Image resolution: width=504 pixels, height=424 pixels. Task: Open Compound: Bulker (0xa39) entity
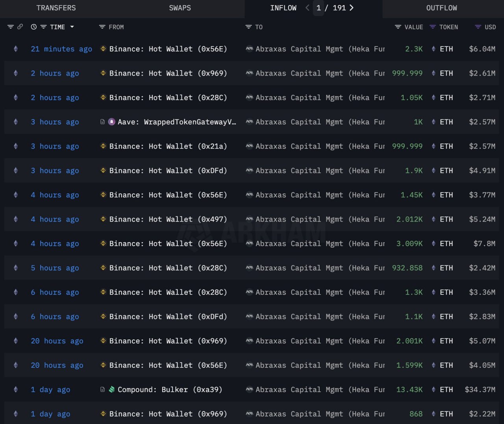170,389
